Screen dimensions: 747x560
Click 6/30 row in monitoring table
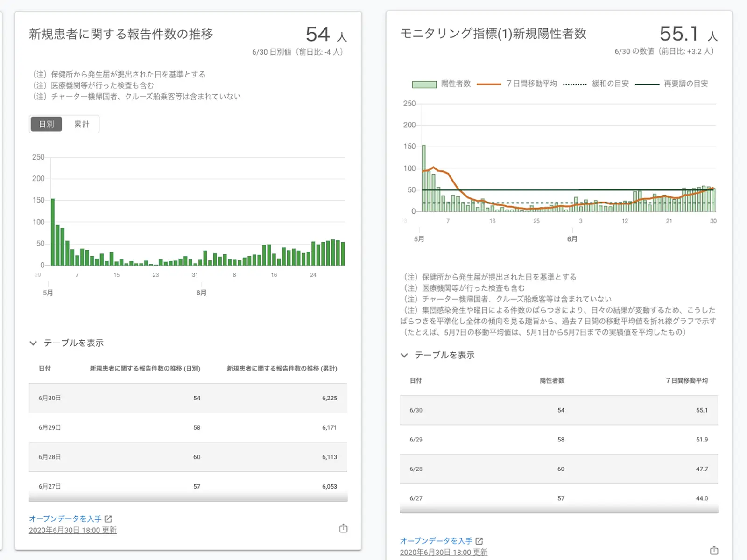(559, 410)
